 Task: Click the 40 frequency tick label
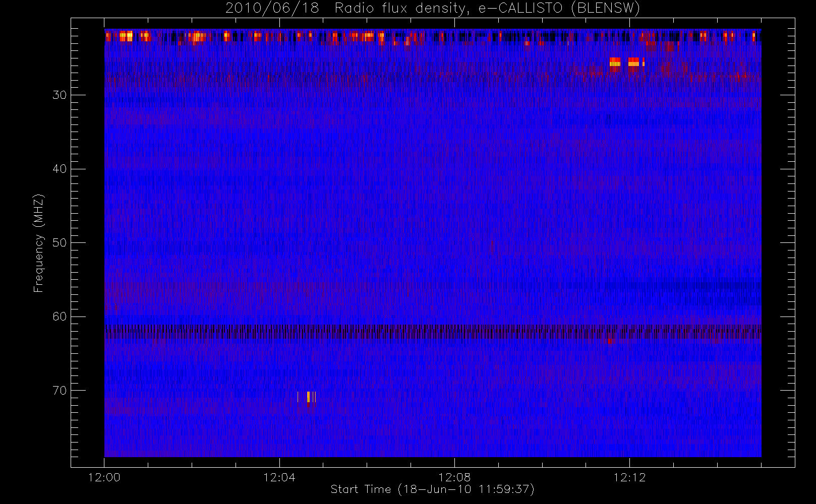tap(59, 169)
